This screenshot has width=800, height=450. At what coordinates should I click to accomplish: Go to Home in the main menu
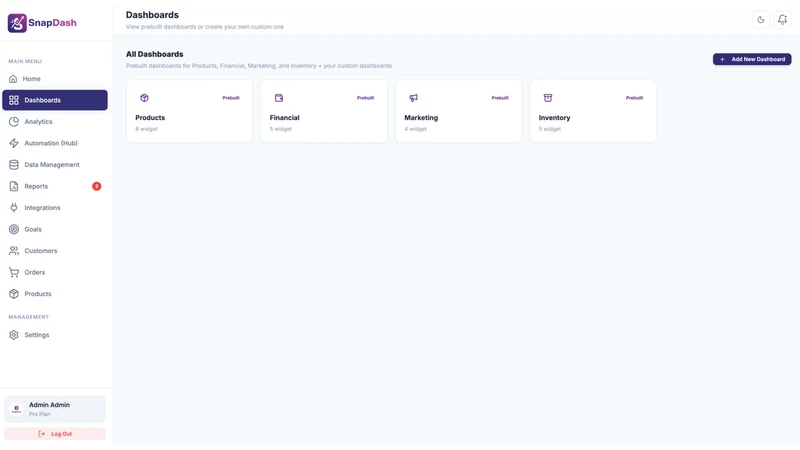(55, 79)
